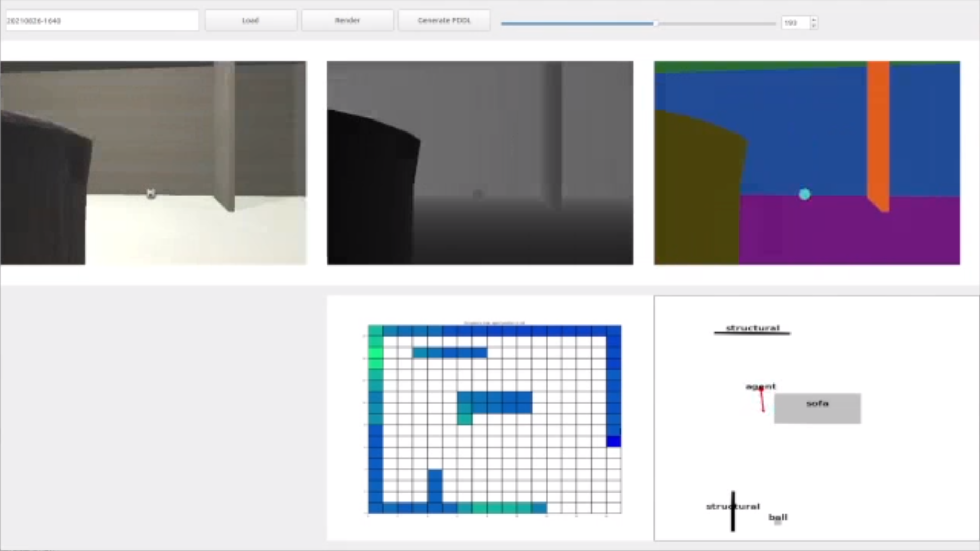Click the Generate PDDL button
The width and height of the screenshot is (980, 551).
444,20
